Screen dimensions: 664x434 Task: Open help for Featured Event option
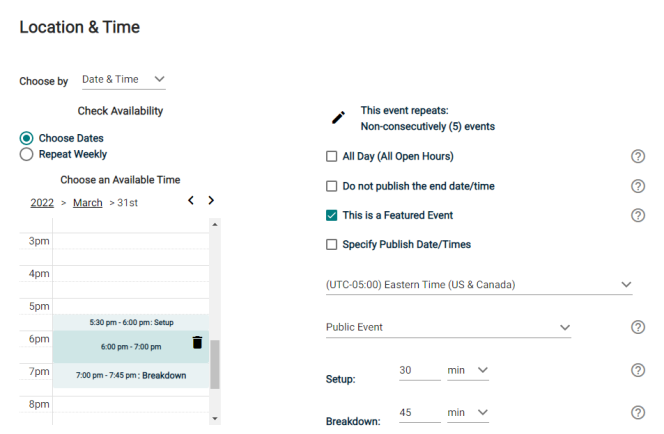[x=638, y=215]
